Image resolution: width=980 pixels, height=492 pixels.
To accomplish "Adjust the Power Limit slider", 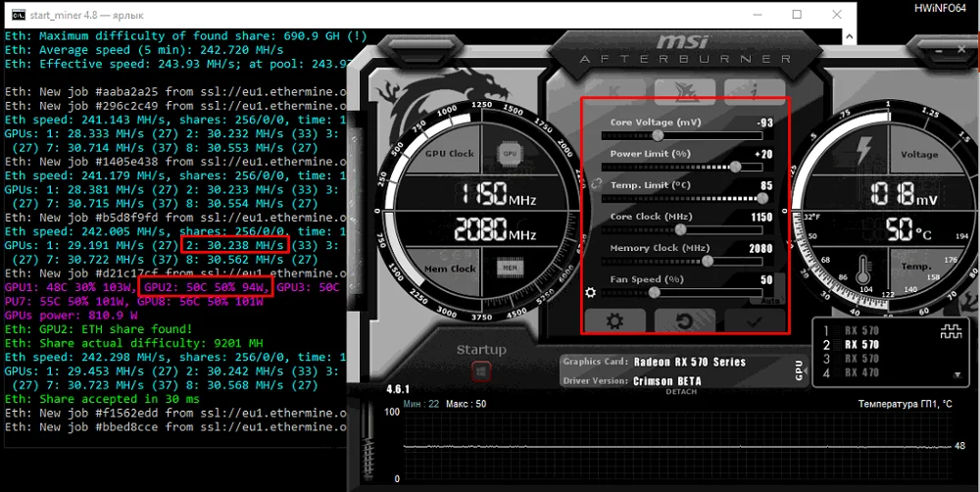I will pyautogui.click(x=682, y=167).
